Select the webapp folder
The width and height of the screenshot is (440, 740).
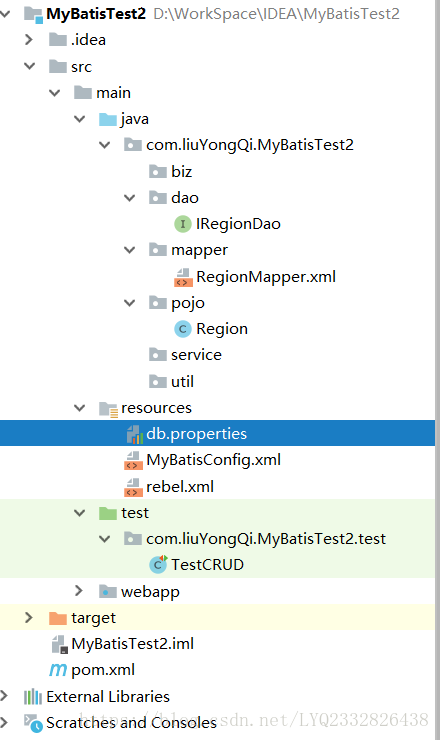(x=150, y=592)
